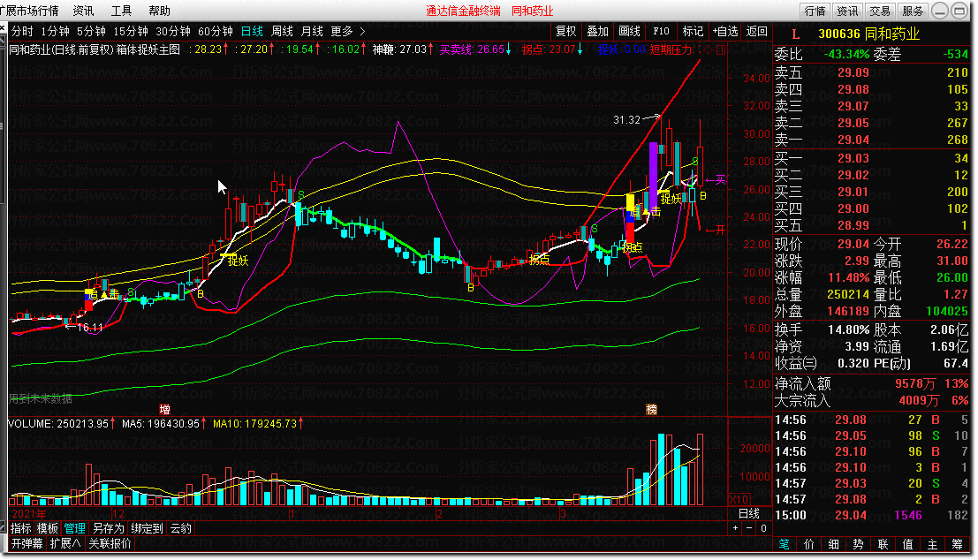Open the 帮助 menu
This screenshot has height=560, width=978.
(x=159, y=11)
